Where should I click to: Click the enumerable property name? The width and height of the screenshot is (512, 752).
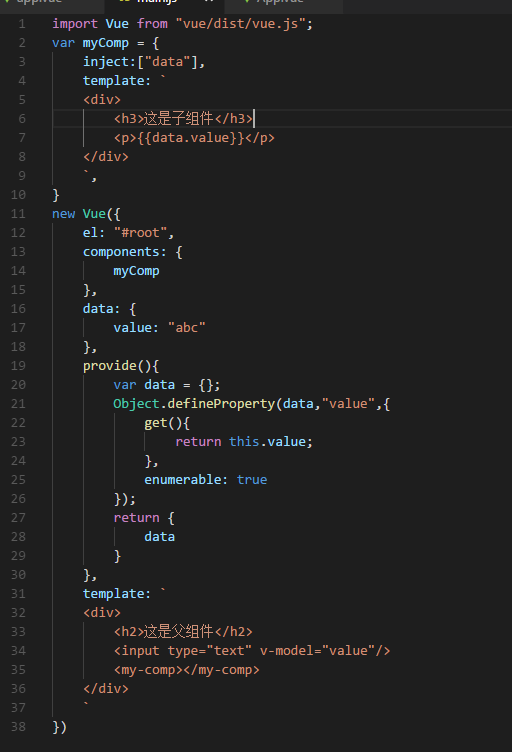(x=182, y=480)
